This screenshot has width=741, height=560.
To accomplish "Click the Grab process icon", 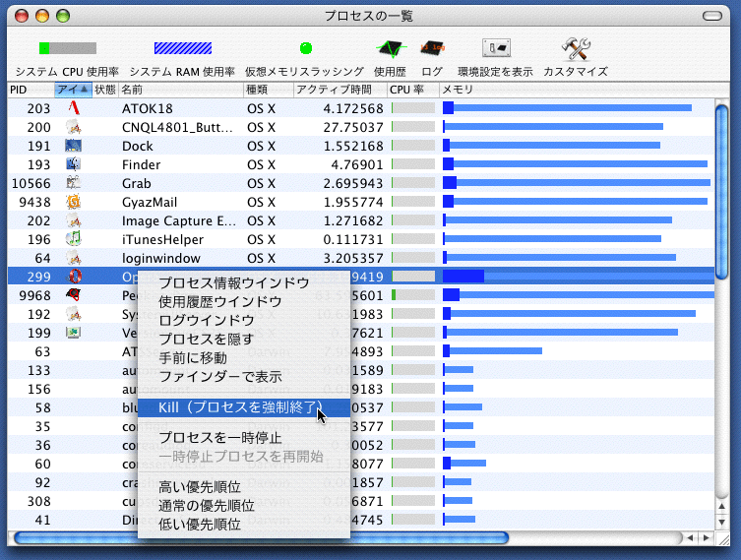I will pyautogui.click(x=73, y=183).
